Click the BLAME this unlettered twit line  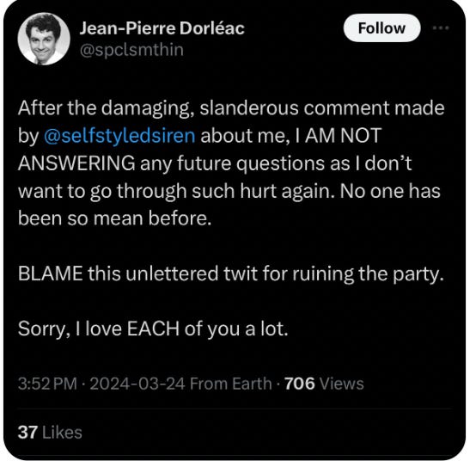coord(231,274)
